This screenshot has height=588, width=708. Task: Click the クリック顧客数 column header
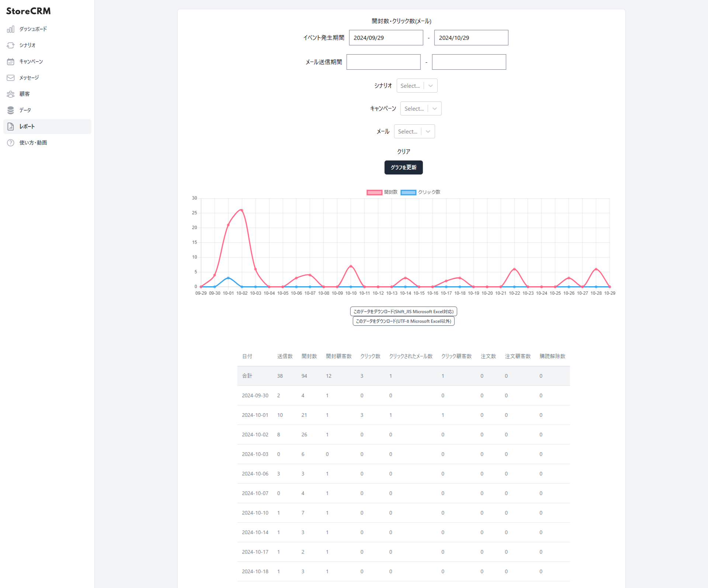click(457, 356)
